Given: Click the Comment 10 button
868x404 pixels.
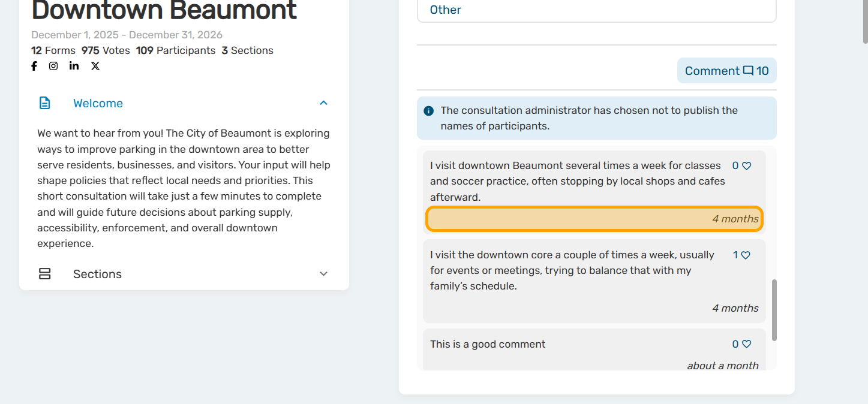Looking at the screenshot, I should click(726, 71).
